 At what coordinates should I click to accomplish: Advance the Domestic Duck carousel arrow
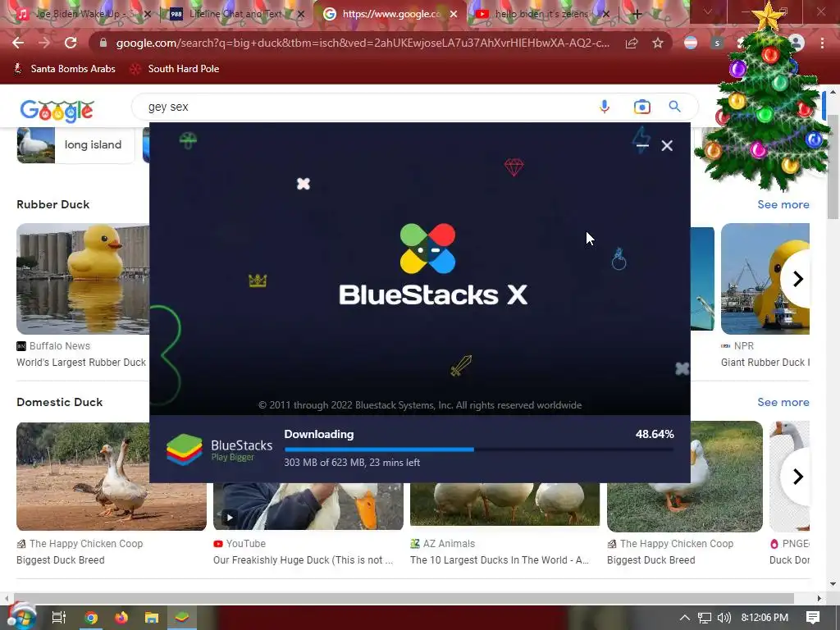click(x=797, y=477)
